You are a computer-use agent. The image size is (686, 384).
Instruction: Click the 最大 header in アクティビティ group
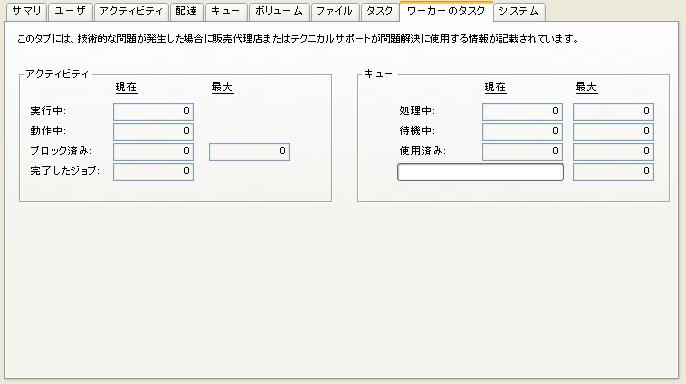click(x=222, y=87)
